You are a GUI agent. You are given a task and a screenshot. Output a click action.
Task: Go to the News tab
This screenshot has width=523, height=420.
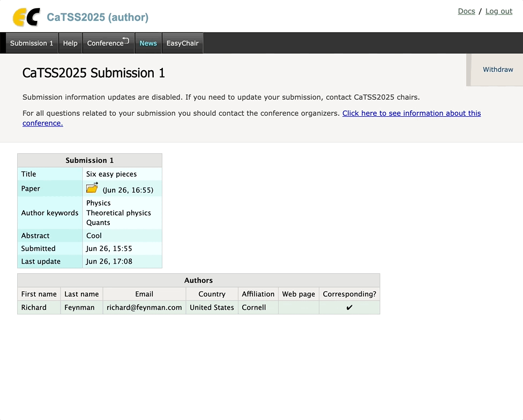[148, 43]
